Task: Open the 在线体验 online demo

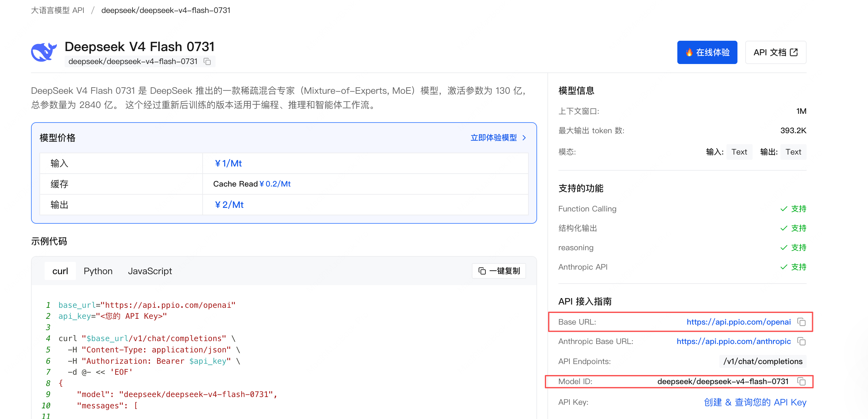Action: pyautogui.click(x=707, y=52)
